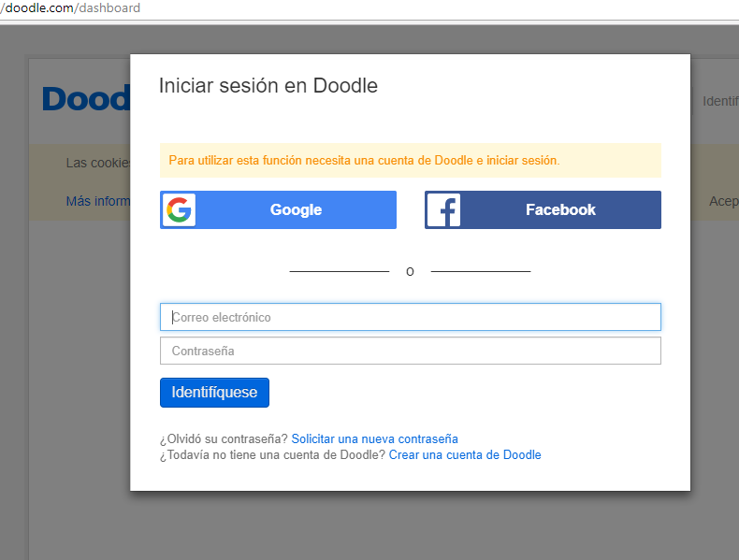Sign in with the Facebook button
Viewport: 739px width, 560px height.
coord(543,209)
